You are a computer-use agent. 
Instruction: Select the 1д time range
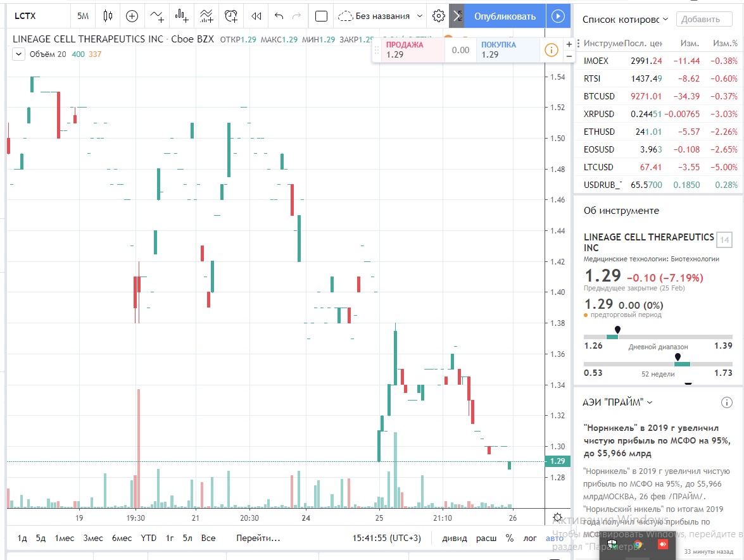tap(22, 538)
